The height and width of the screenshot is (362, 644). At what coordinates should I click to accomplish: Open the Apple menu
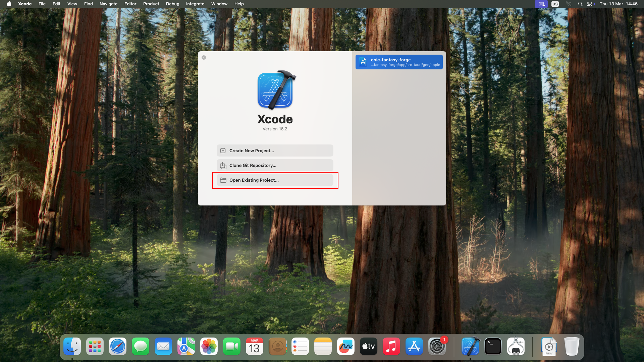pyautogui.click(x=9, y=4)
